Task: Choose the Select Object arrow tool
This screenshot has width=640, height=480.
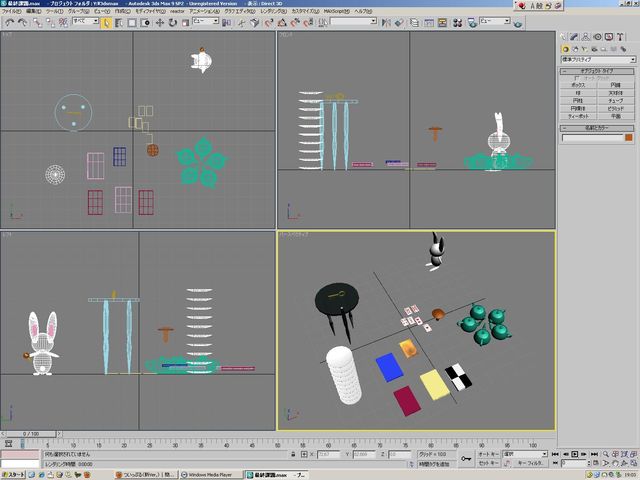Action: point(106,23)
